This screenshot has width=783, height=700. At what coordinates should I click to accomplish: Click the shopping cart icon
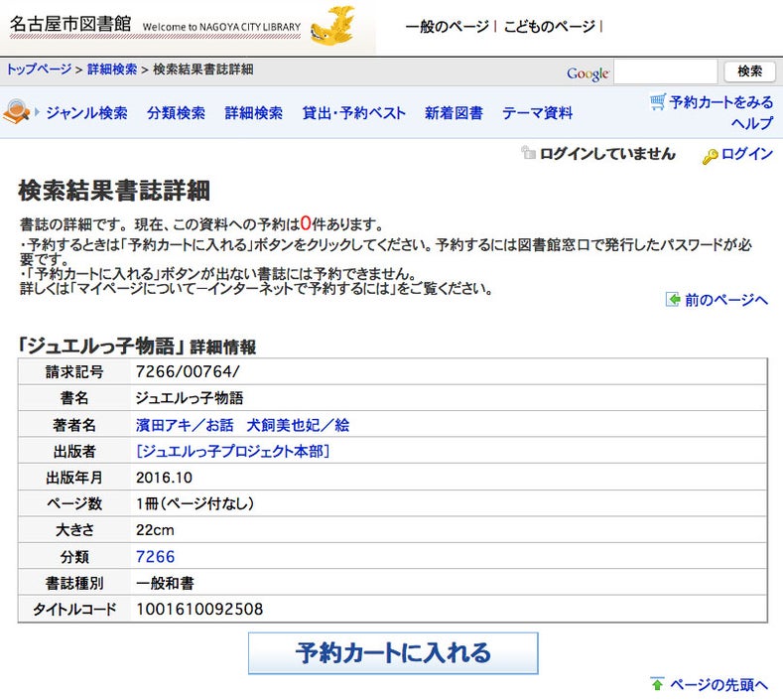click(x=657, y=101)
